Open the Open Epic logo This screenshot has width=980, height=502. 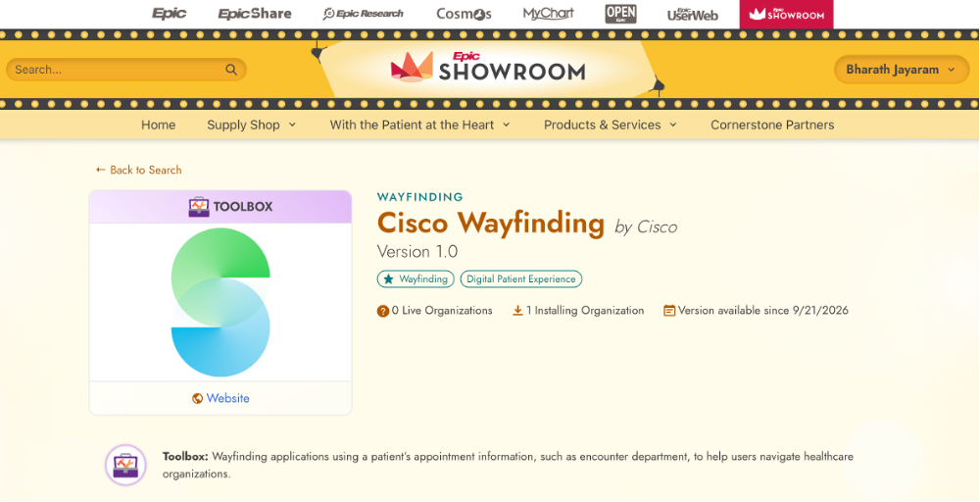620,14
